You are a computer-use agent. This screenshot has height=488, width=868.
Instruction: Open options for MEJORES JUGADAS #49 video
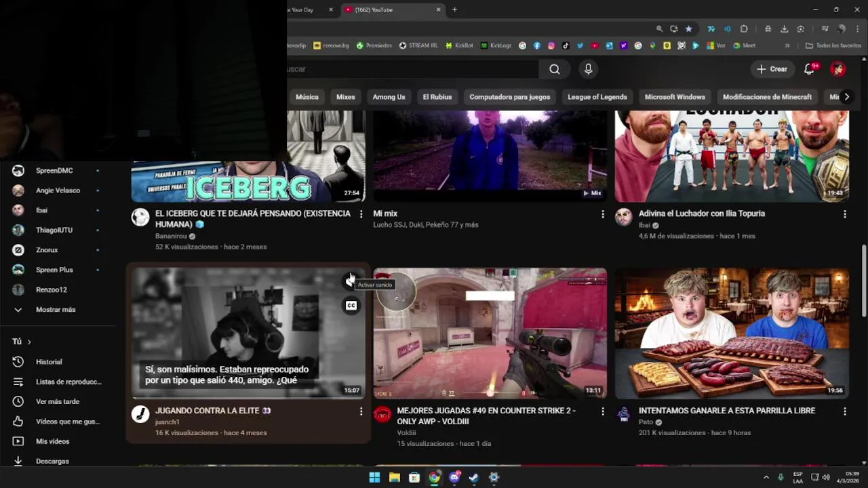pyautogui.click(x=602, y=411)
